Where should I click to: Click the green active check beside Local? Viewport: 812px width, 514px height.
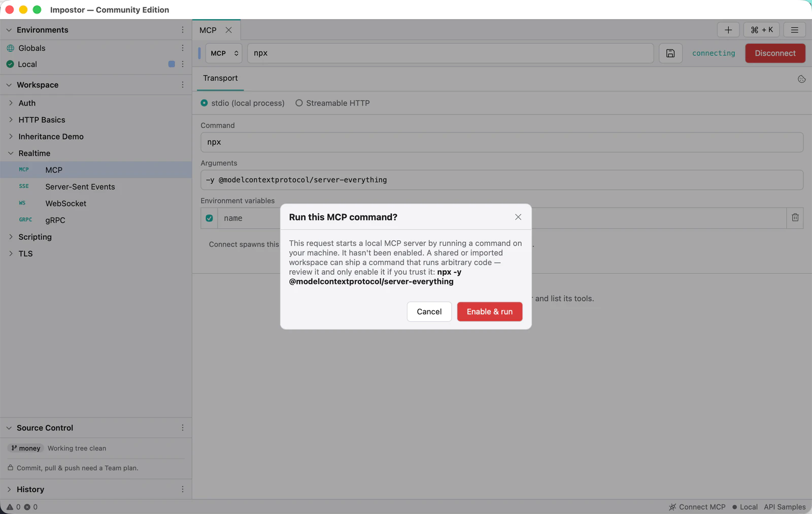pyautogui.click(x=10, y=64)
